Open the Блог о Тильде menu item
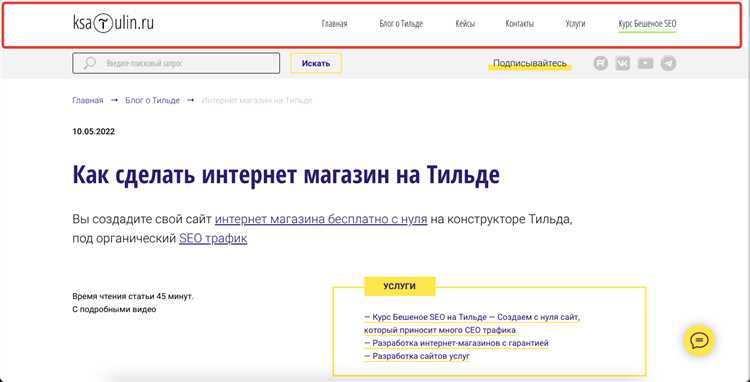Viewport: 750px width, 382px height. pos(401,24)
